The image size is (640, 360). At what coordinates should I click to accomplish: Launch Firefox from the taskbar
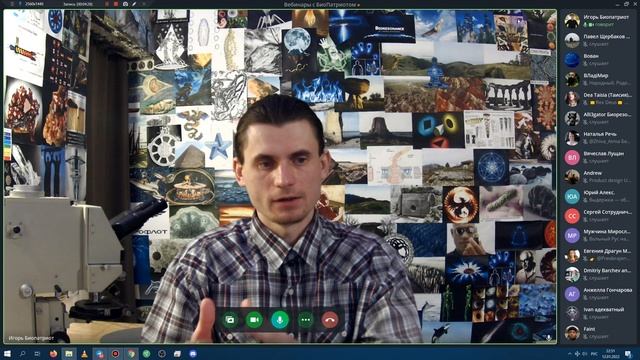(x=53, y=353)
